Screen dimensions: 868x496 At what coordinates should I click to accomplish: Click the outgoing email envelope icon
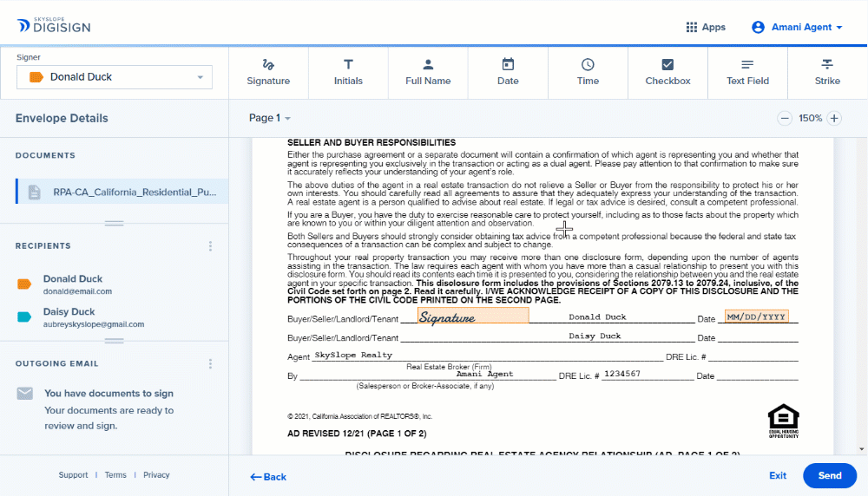coord(25,394)
